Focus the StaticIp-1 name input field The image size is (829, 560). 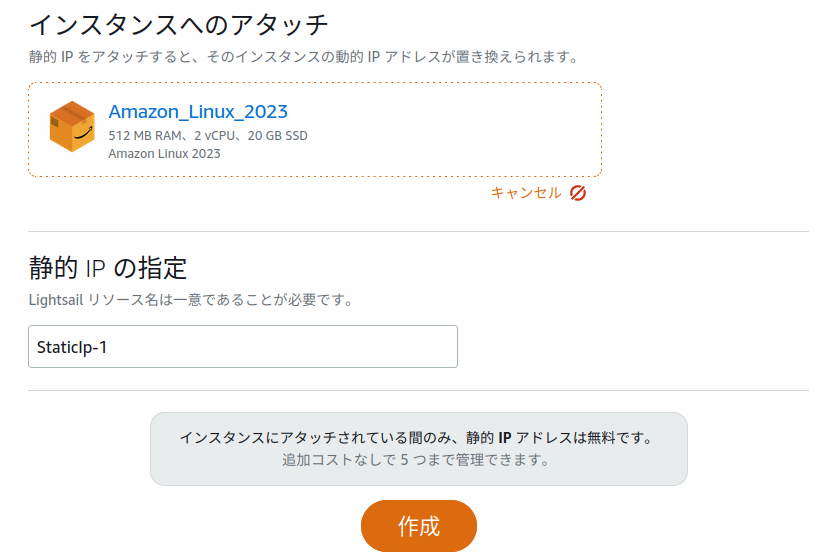coord(243,347)
